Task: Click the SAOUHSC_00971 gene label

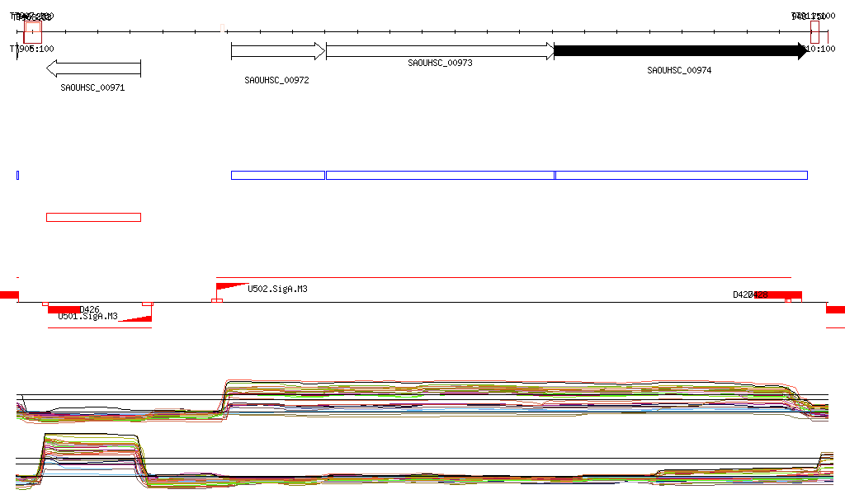Action: pyautogui.click(x=92, y=87)
